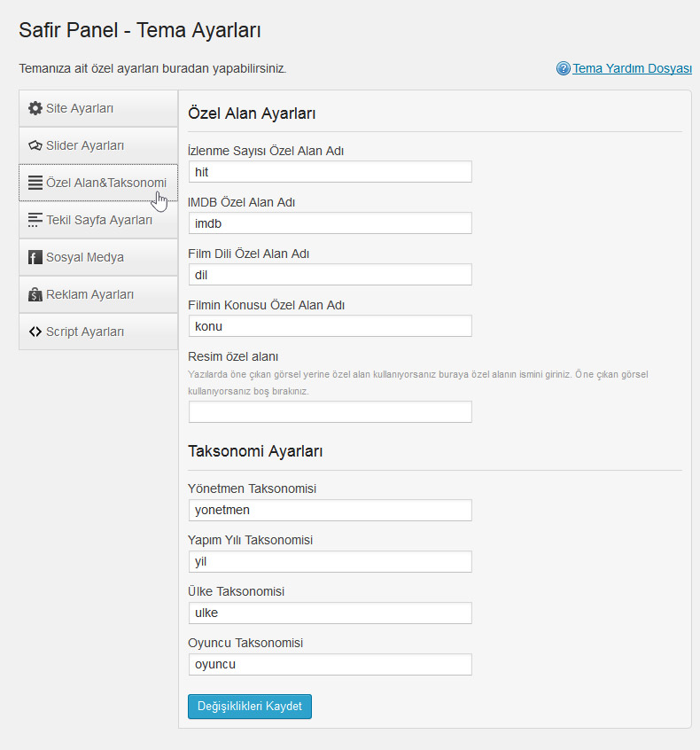700x750 pixels.
Task: Click the list icon beside Tekil Sayfa Ayarları
Action: pos(35,220)
